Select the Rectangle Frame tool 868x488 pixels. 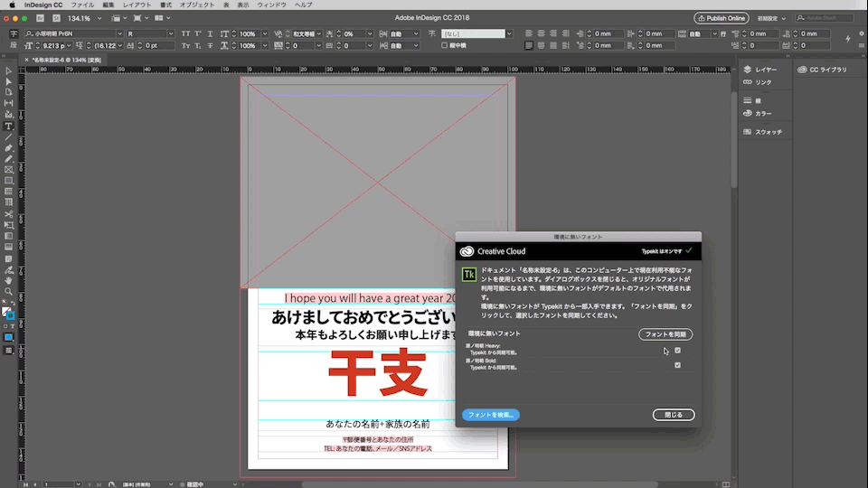click(8, 170)
